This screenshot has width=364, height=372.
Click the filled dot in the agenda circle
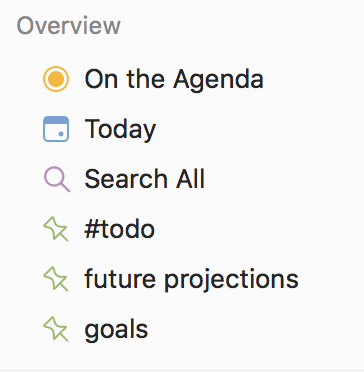pyautogui.click(x=56, y=79)
